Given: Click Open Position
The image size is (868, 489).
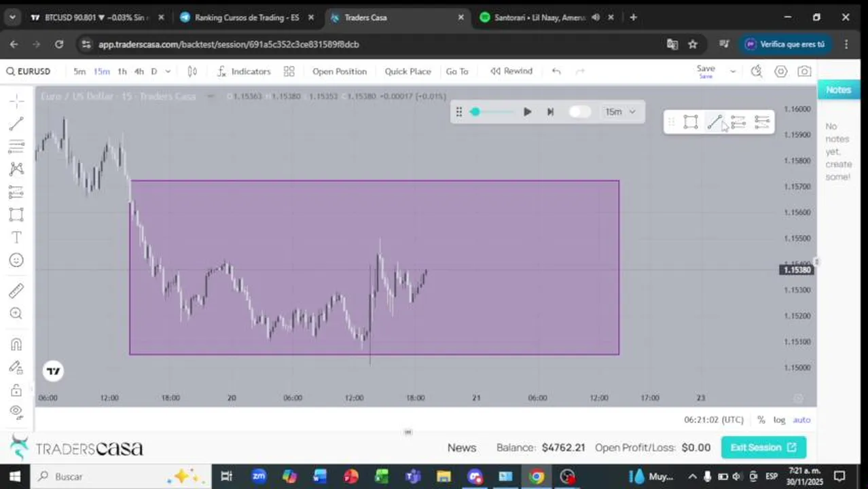Looking at the screenshot, I should click(340, 71).
